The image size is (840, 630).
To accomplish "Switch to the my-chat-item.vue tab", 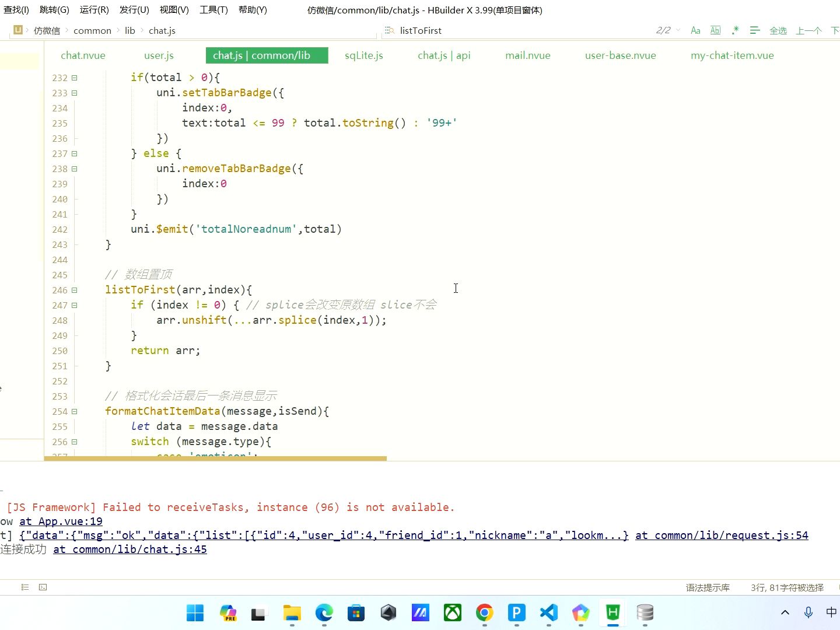I will 732,55.
